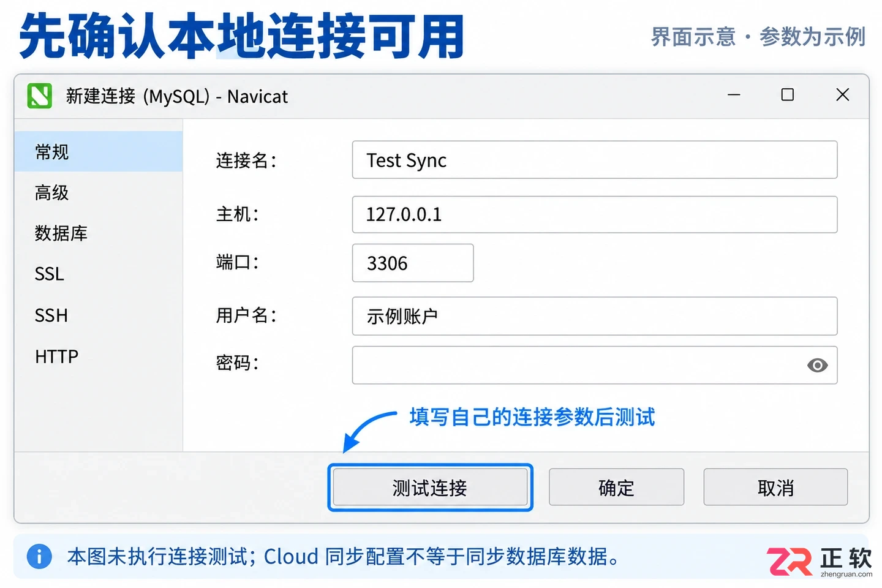Click the 用户名: label text
The width and height of the screenshot is (882, 588).
click(x=246, y=315)
